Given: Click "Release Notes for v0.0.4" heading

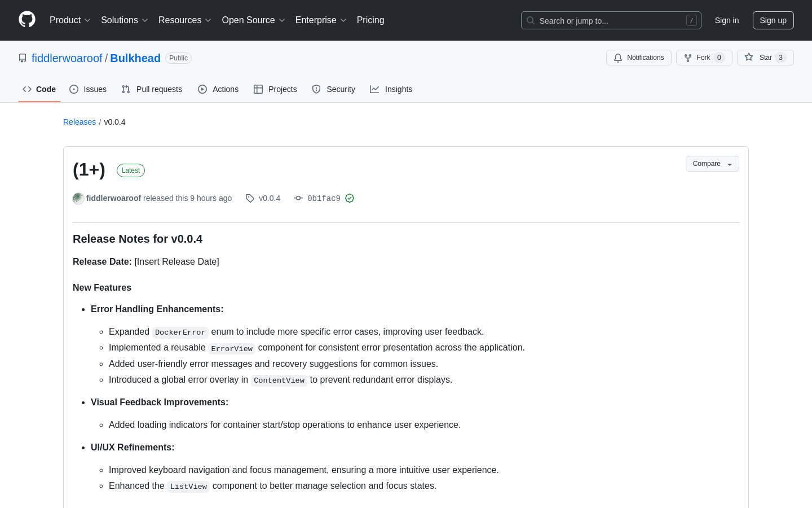Looking at the screenshot, I should [138, 239].
